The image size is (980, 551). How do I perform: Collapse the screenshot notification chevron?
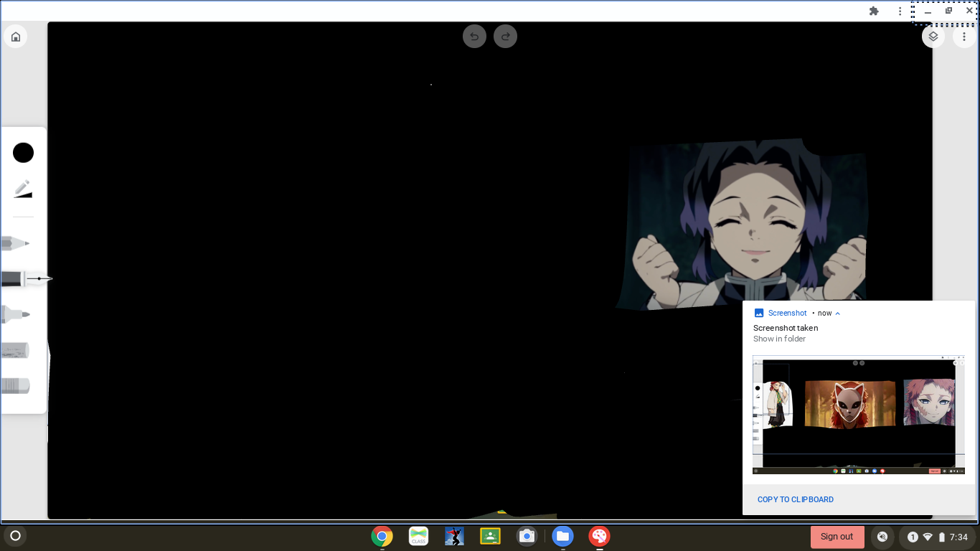[x=837, y=314]
